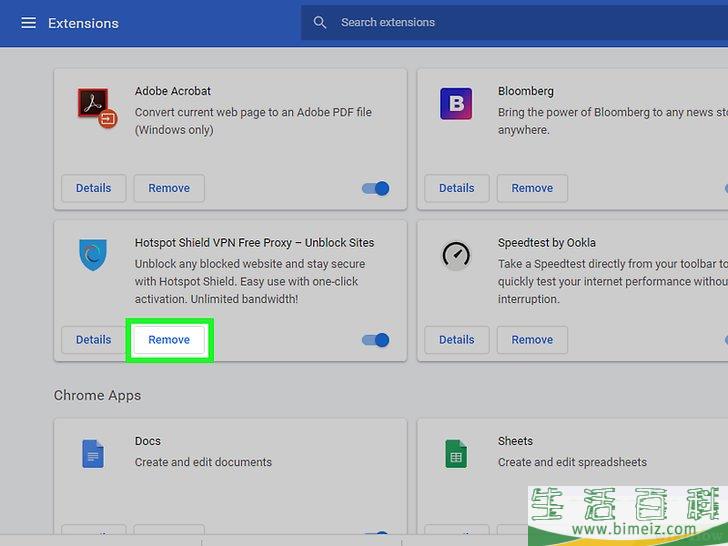Open the hamburger main menu
728x546 pixels.
point(28,23)
